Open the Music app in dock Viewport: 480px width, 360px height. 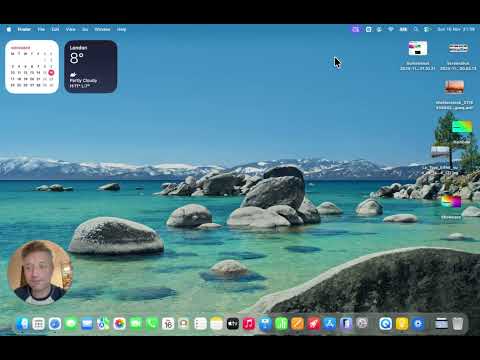point(249,324)
